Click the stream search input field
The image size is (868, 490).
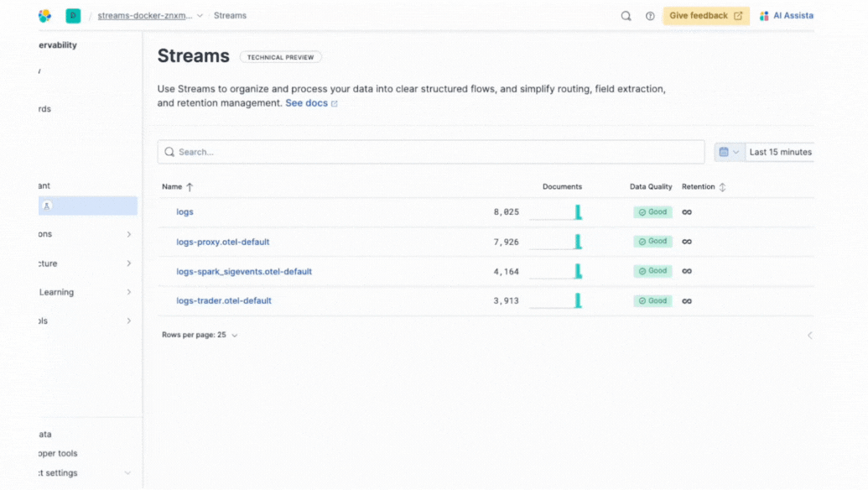tap(431, 152)
